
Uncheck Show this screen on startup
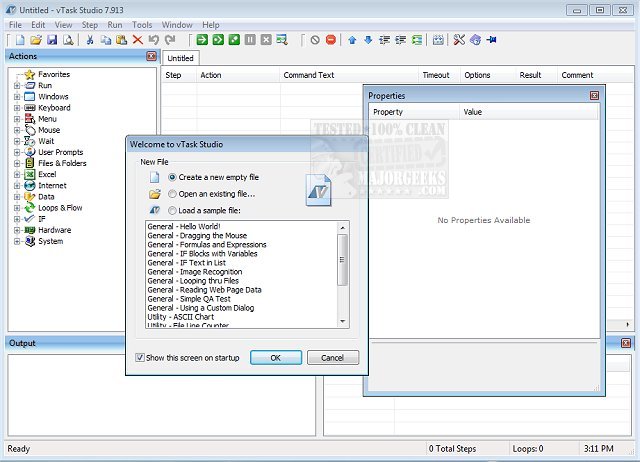139,357
